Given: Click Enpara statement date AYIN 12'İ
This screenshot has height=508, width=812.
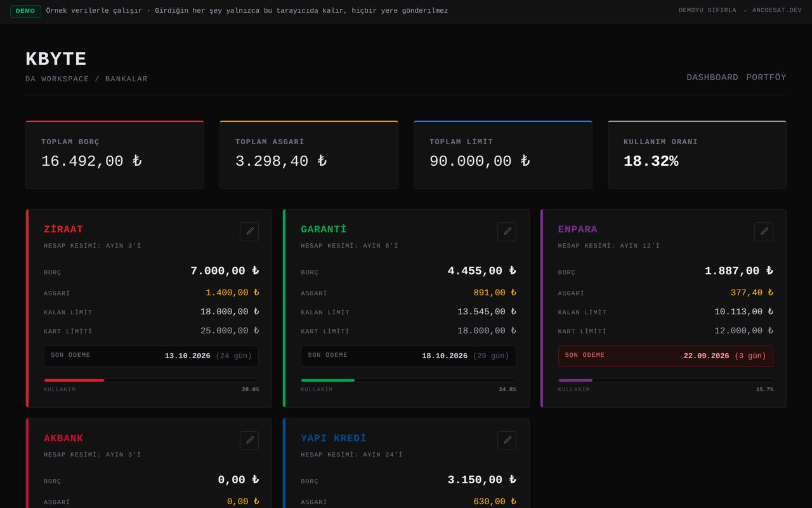Looking at the screenshot, I should (640, 246).
